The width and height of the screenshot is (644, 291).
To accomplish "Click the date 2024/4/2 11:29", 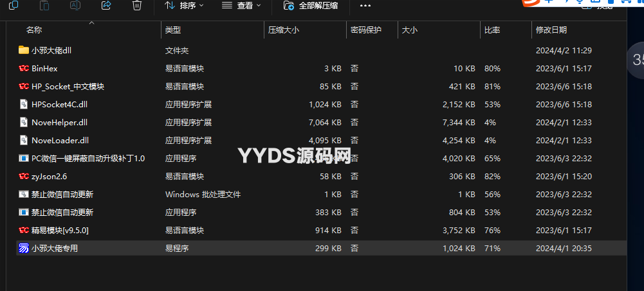I will click(x=564, y=50).
